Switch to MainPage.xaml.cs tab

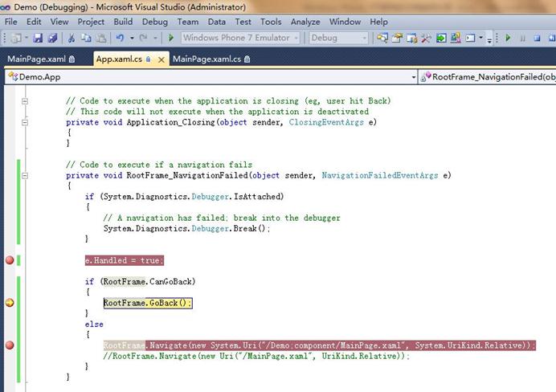[x=206, y=59]
